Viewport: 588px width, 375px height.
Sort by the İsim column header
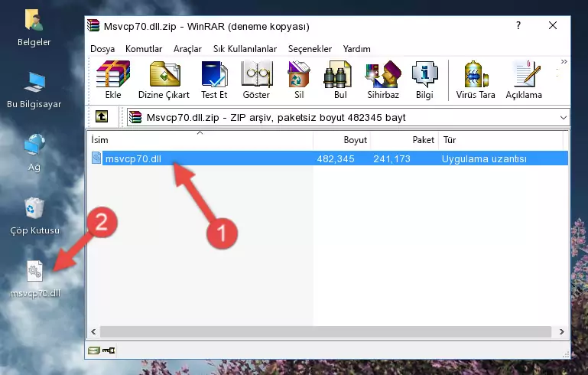pyautogui.click(x=200, y=139)
